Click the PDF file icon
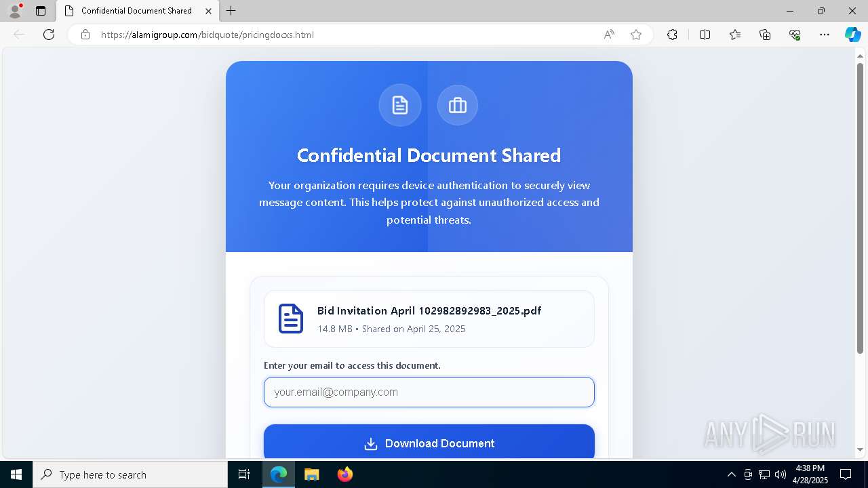 tap(291, 319)
